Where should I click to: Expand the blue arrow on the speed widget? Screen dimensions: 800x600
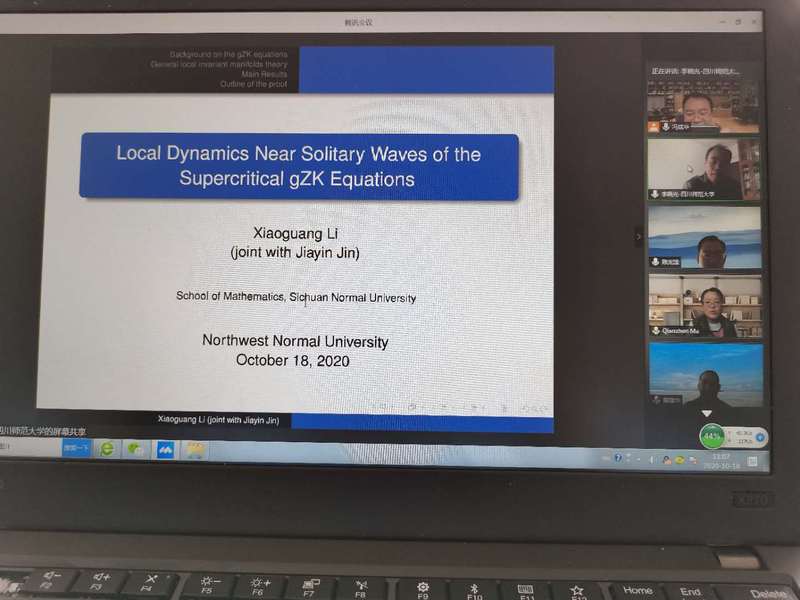(x=760, y=437)
